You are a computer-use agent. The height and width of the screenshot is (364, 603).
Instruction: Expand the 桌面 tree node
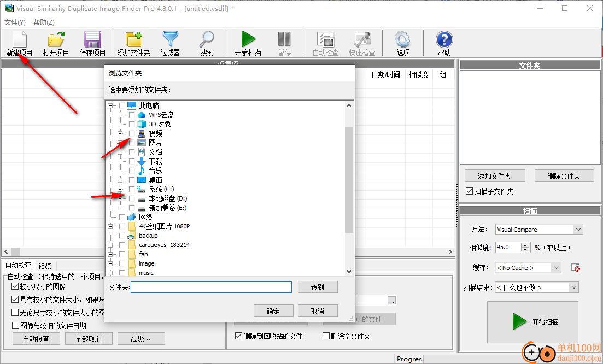(120, 180)
